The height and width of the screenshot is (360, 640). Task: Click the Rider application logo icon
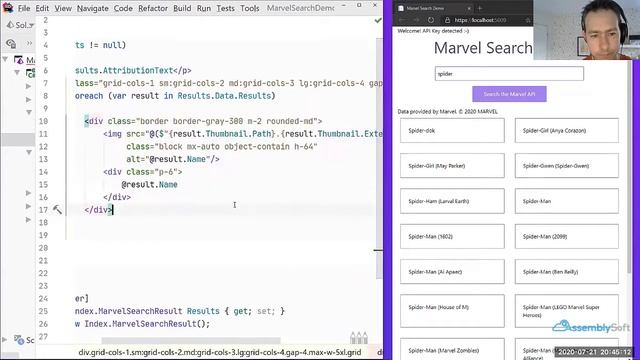click(8, 8)
